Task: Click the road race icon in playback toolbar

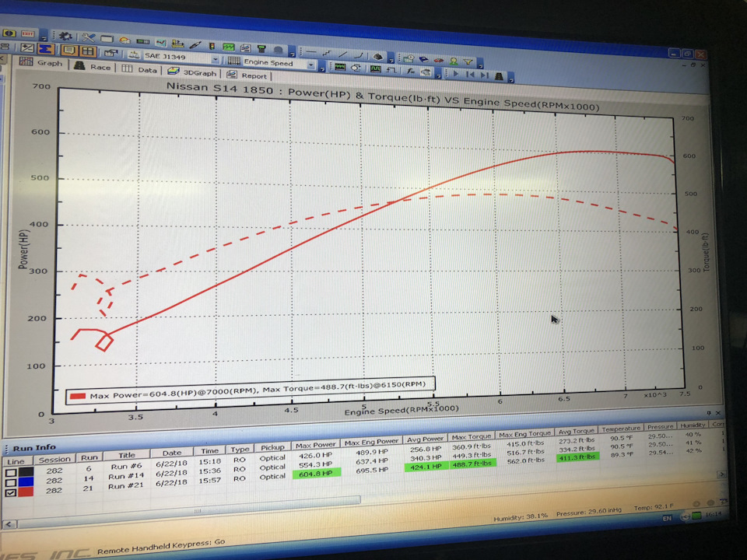Action: click(x=499, y=76)
